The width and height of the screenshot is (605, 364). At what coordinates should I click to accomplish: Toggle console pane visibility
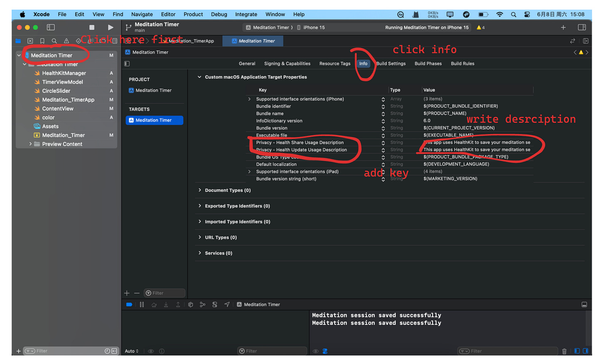585,351
